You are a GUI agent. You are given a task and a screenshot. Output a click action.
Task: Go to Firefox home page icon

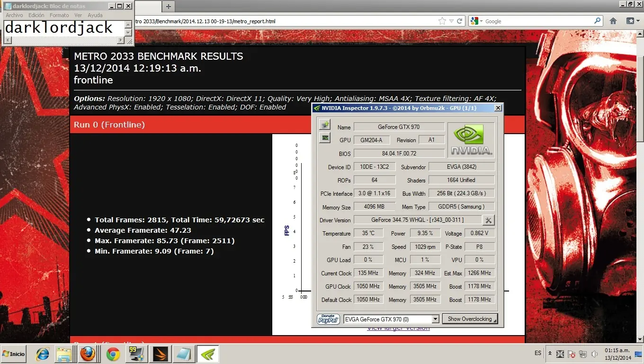613,21
